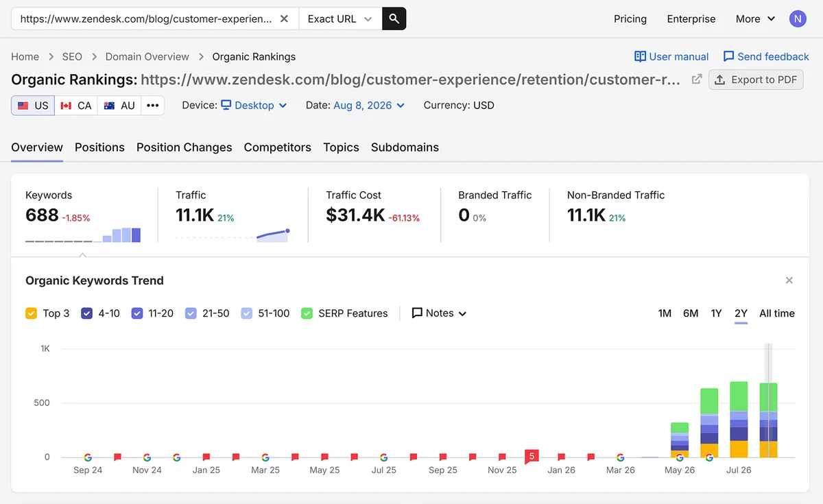823x504 pixels.
Task: Set chart range to 2Y
Action: pos(741,313)
